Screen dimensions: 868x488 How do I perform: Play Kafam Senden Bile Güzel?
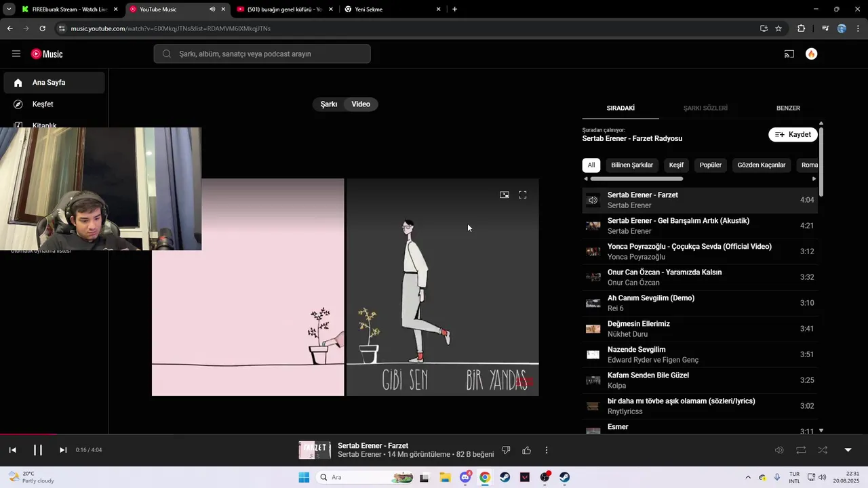pos(700,380)
